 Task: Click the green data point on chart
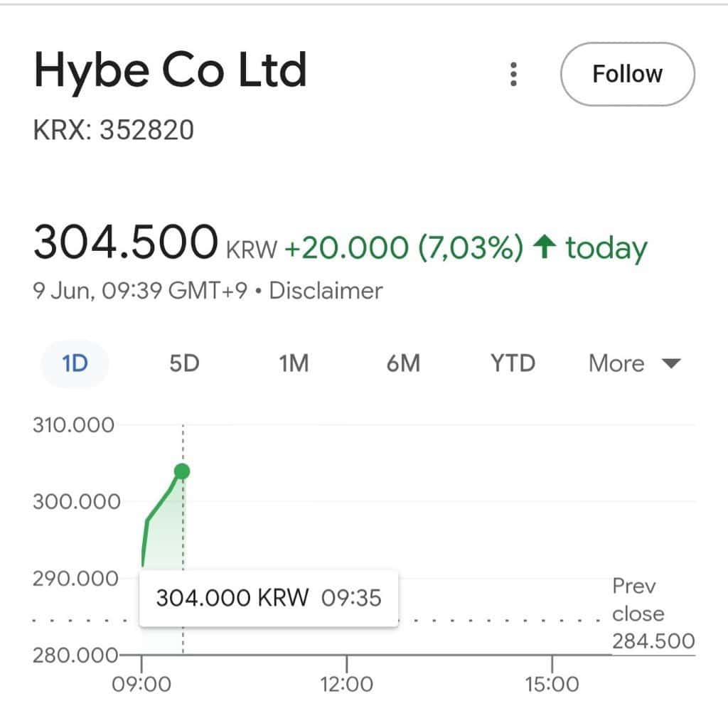click(182, 471)
